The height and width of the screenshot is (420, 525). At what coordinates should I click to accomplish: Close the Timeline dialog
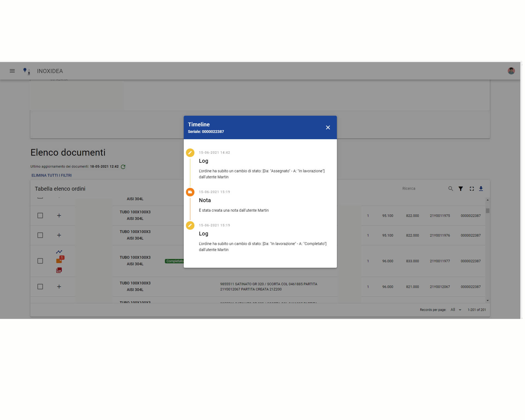[x=328, y=127]
